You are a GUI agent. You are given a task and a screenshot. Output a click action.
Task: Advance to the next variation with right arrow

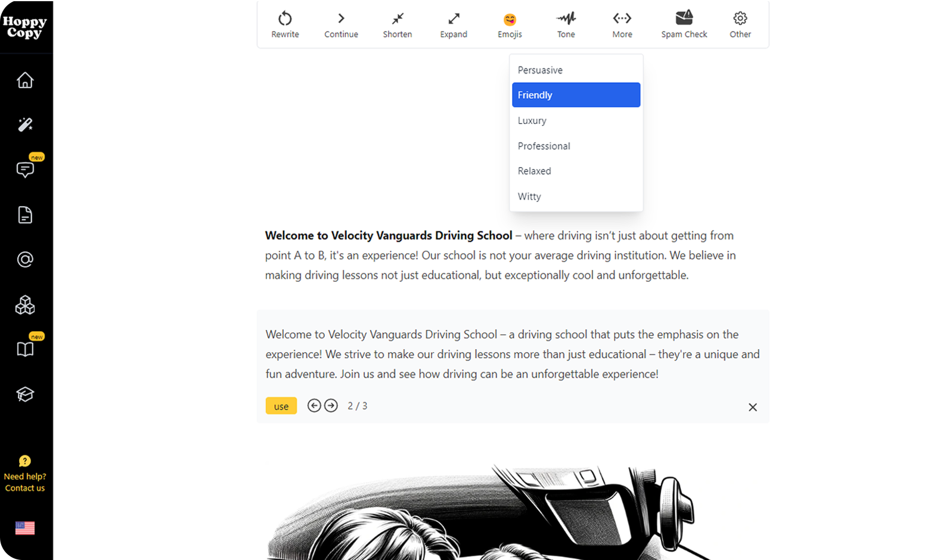331,406
